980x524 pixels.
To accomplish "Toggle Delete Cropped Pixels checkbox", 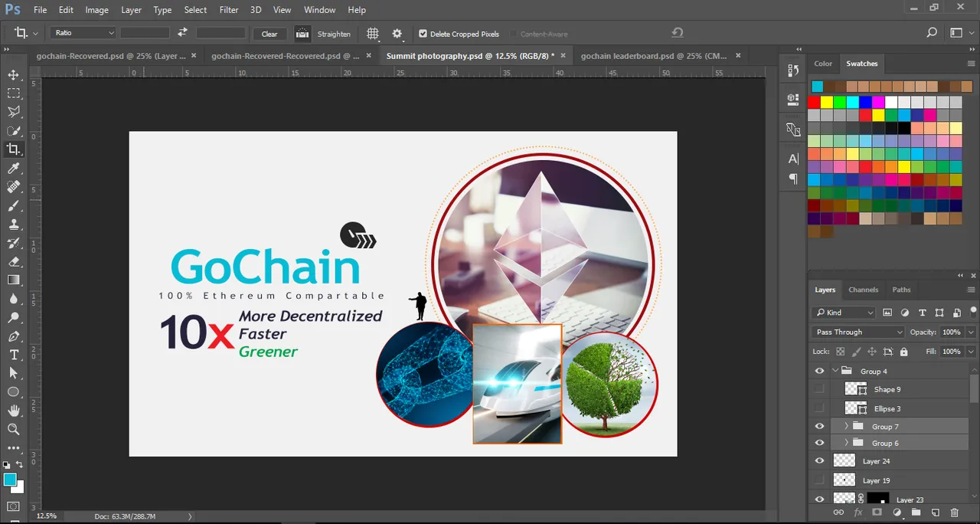I will click(x=423, y=34).
